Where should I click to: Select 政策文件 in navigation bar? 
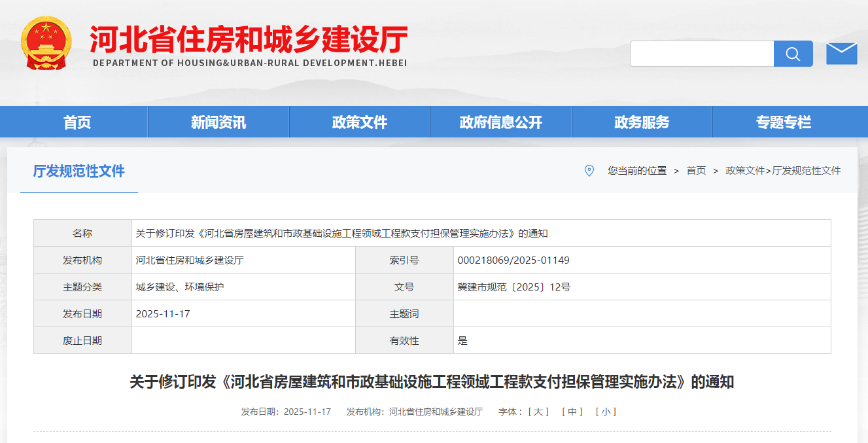coord(360,122)
